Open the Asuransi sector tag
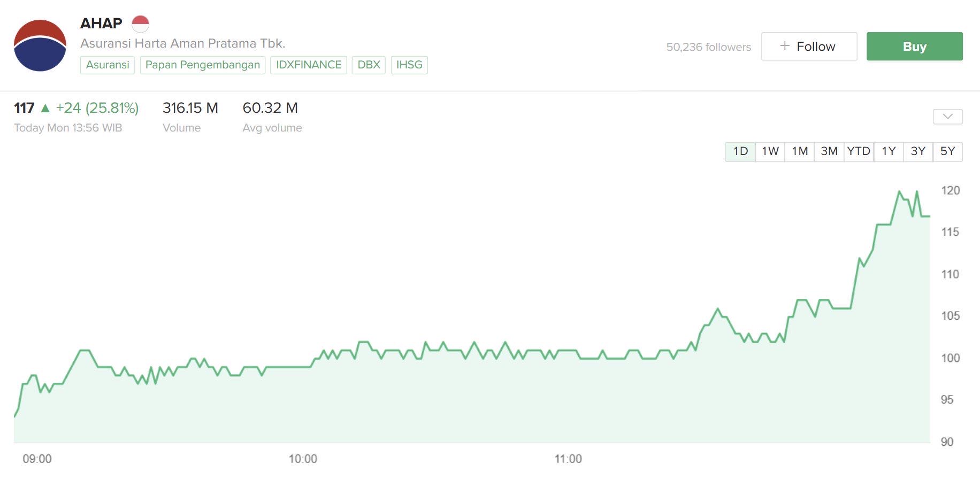980x487 pixels. point(108,65)
